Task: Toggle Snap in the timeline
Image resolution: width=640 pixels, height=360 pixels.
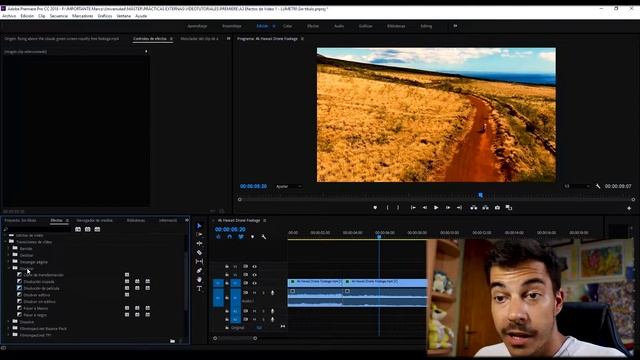Action: click(229, 237)
